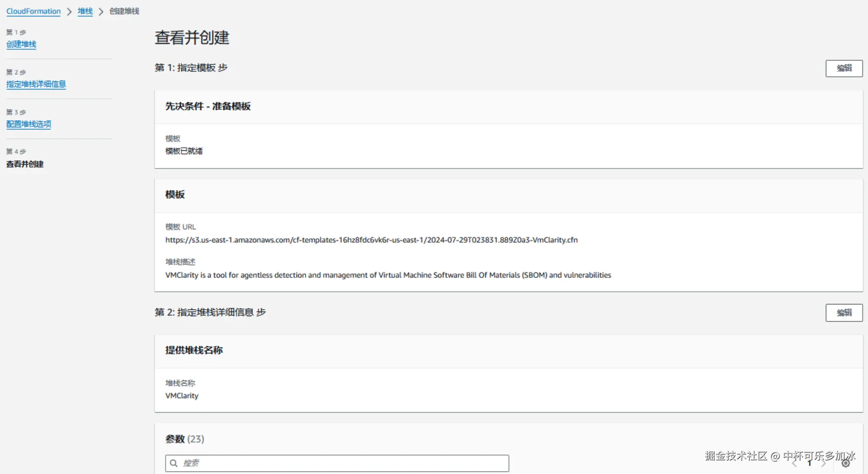Click the search magnifier icon in parameters

tap(174, 463)
